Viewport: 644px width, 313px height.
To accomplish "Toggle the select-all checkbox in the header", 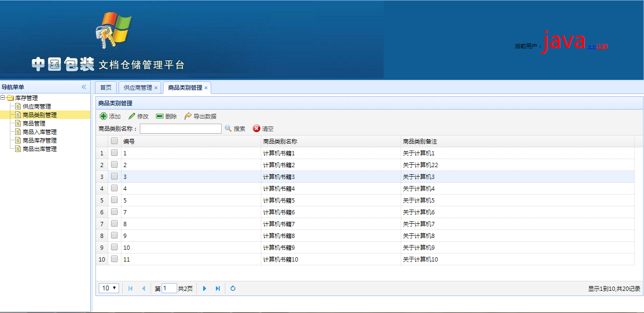I will point(114,141).
